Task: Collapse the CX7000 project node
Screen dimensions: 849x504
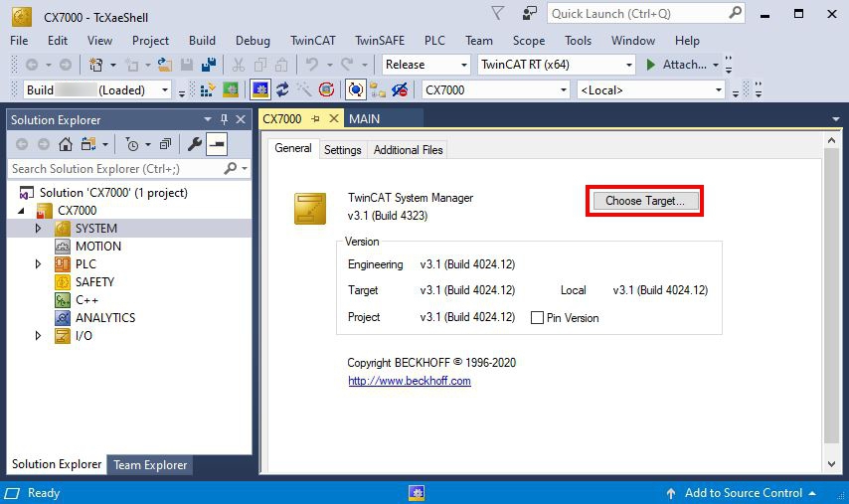Action: click(x=21, y=211)
